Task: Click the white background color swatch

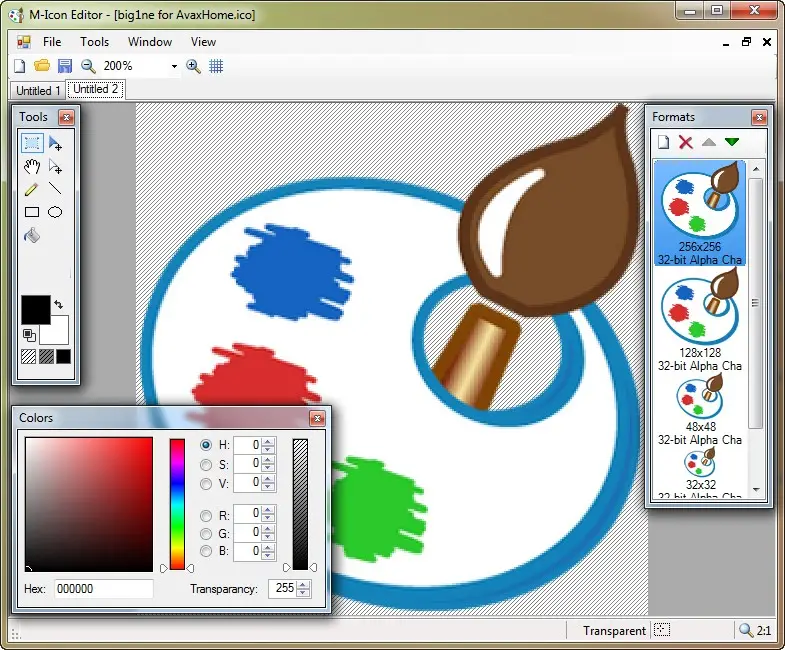Action: tap(58, 333)
